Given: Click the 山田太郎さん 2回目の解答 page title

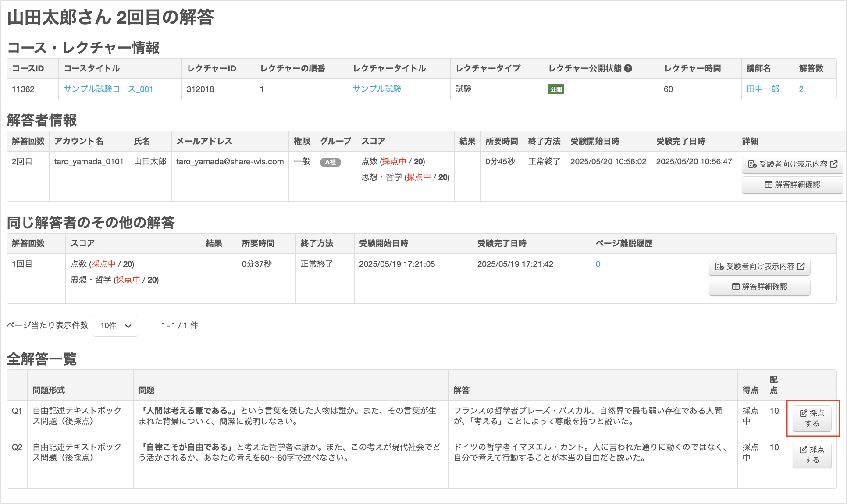Looking at the screenshot, I should point(111,18).
